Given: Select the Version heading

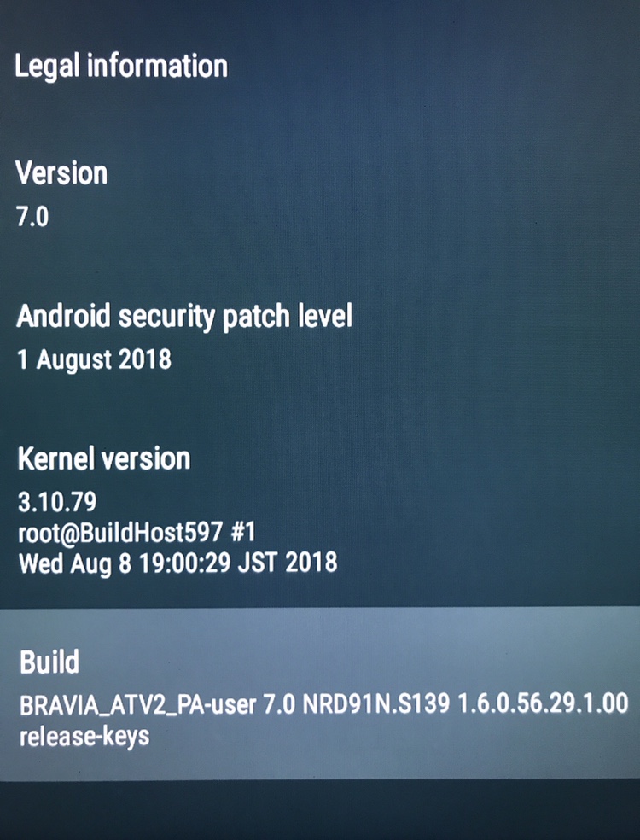Looking at the screenshot, I should (61, 173).
